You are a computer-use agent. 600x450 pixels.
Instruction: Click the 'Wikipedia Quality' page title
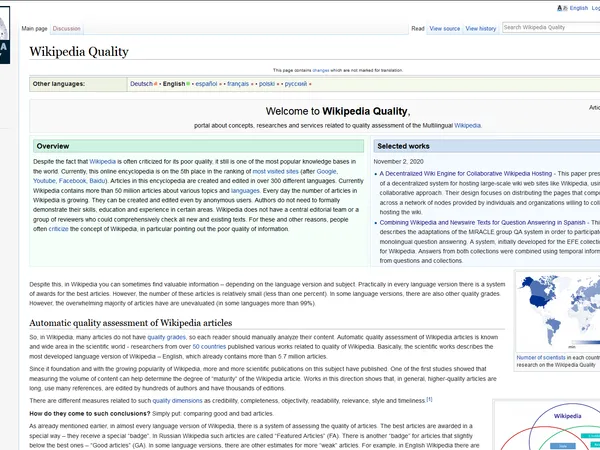(79, 52)
